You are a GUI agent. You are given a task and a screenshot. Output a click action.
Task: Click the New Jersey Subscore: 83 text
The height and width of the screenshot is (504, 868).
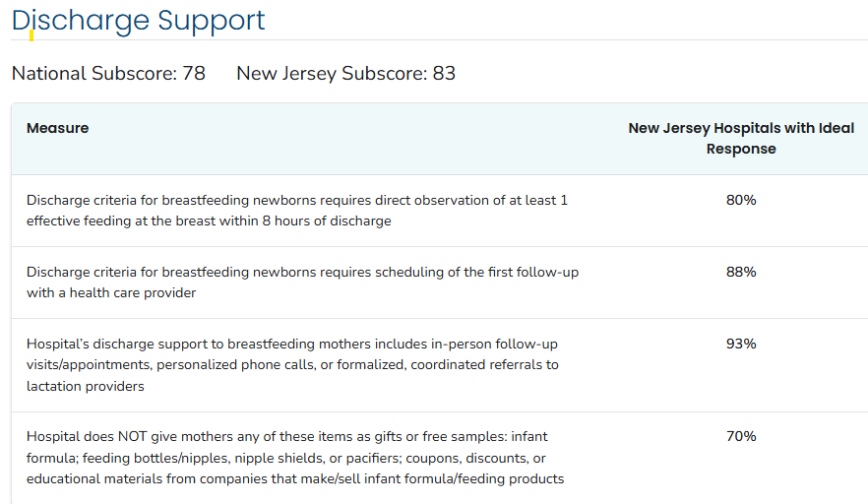(x=345, y=74)
